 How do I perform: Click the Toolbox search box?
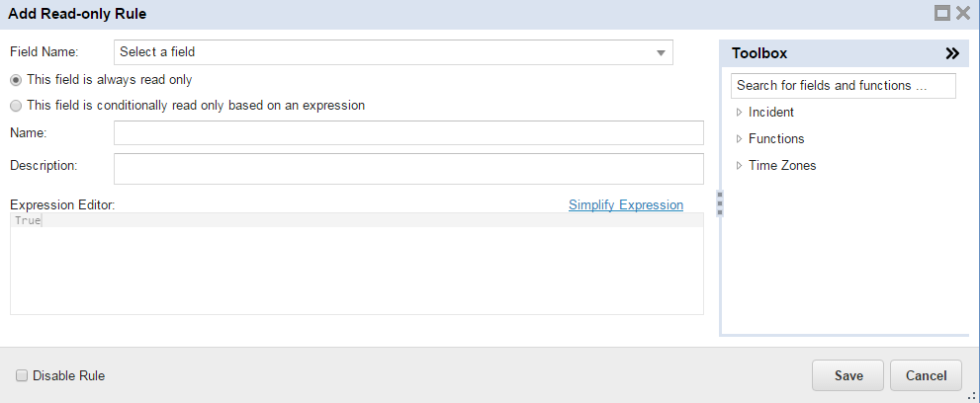843,86
